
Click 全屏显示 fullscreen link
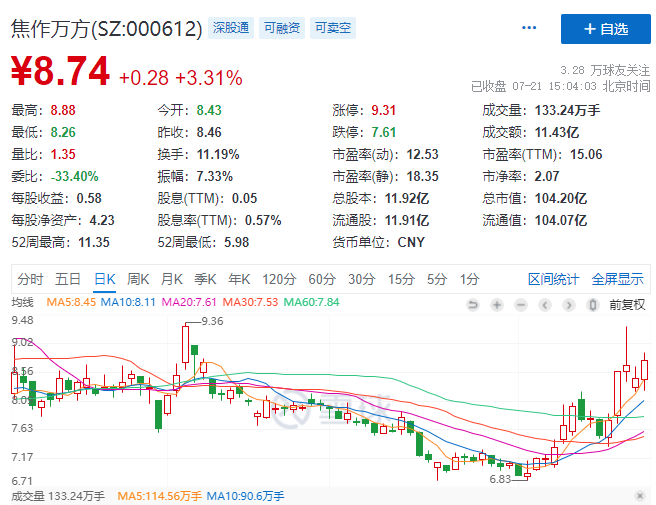[618, 279]
